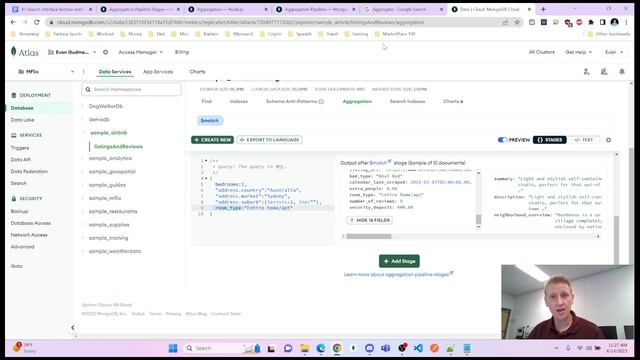This screenshot has width=640, height=360.
Task: Click the Add Stage button
Action: (399, 261)
